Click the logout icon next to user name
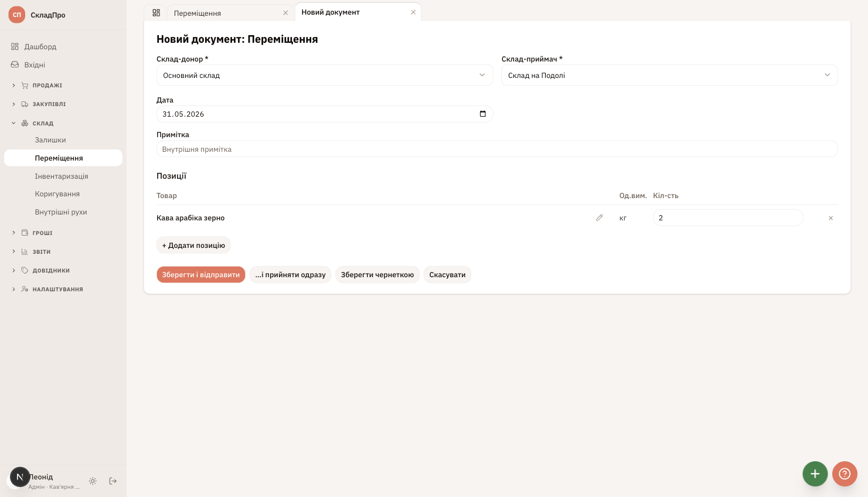The image size is (868, 497). pos(113,481)
